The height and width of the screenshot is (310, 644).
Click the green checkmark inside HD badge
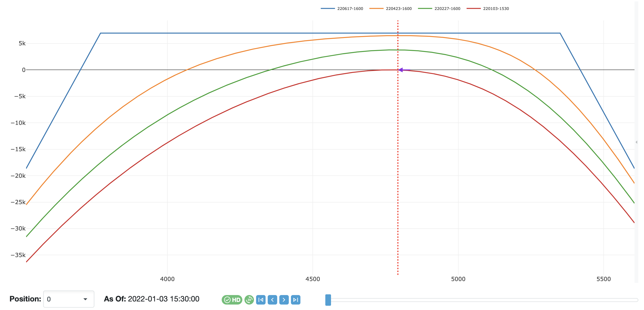tap(227, 300)
